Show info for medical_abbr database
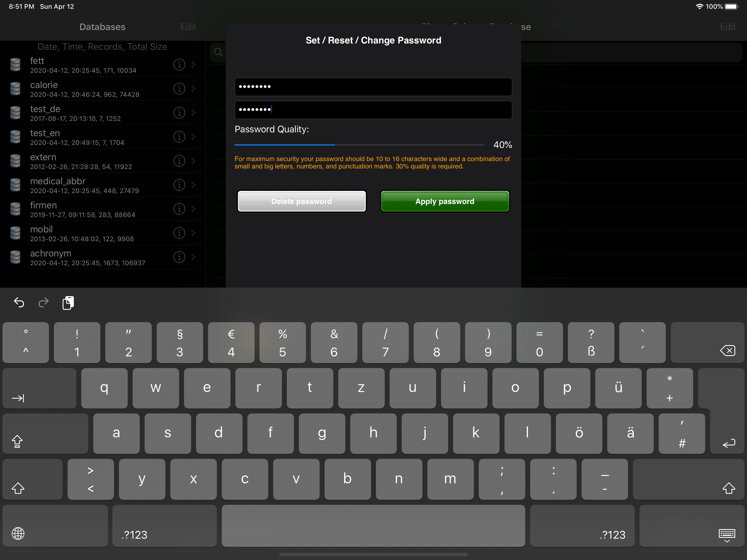The width and height of the screenshot is (747, 560). pyautogui.click(x=179, y=185)
